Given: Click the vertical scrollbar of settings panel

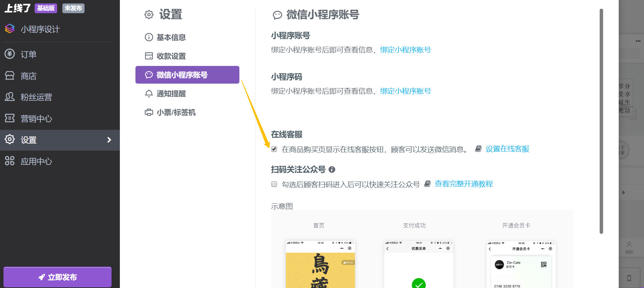Looking at the screenshot, I should click(x=601, y=121).
